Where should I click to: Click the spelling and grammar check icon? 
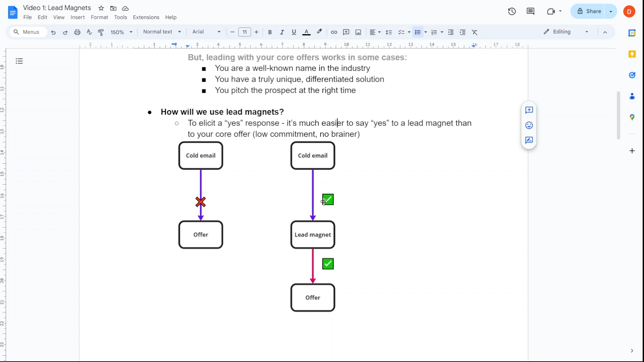click(89, 32)
